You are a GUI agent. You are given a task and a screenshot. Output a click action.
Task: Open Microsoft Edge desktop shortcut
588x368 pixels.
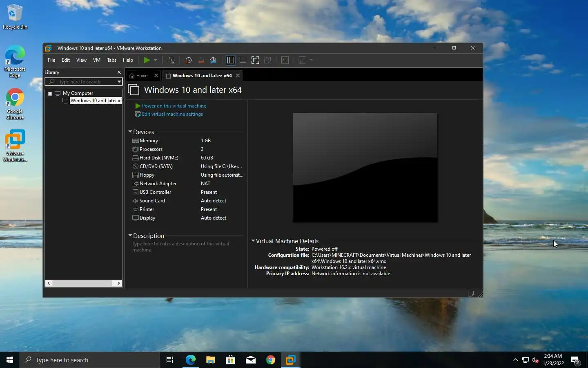coord(15,61)
